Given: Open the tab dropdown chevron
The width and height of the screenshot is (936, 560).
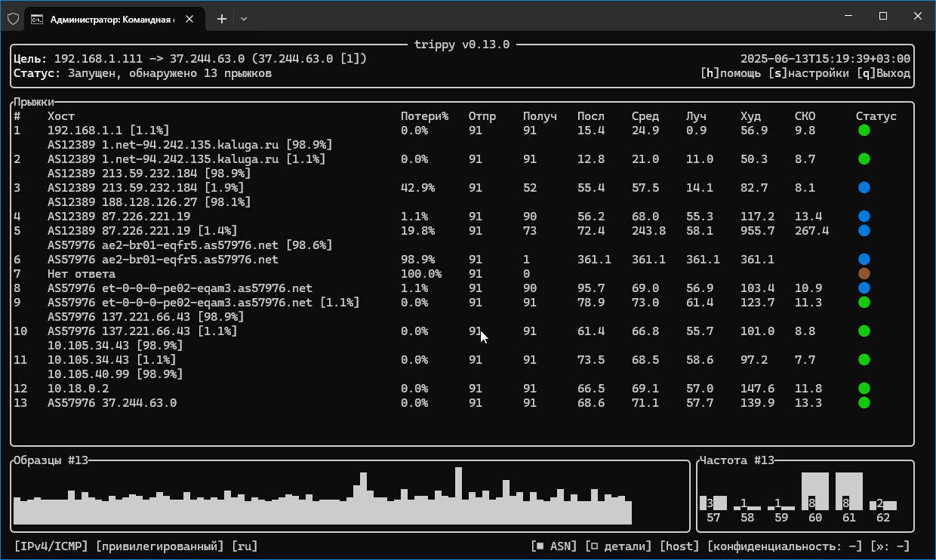Looking at the screenshot, I should (243, 20).
